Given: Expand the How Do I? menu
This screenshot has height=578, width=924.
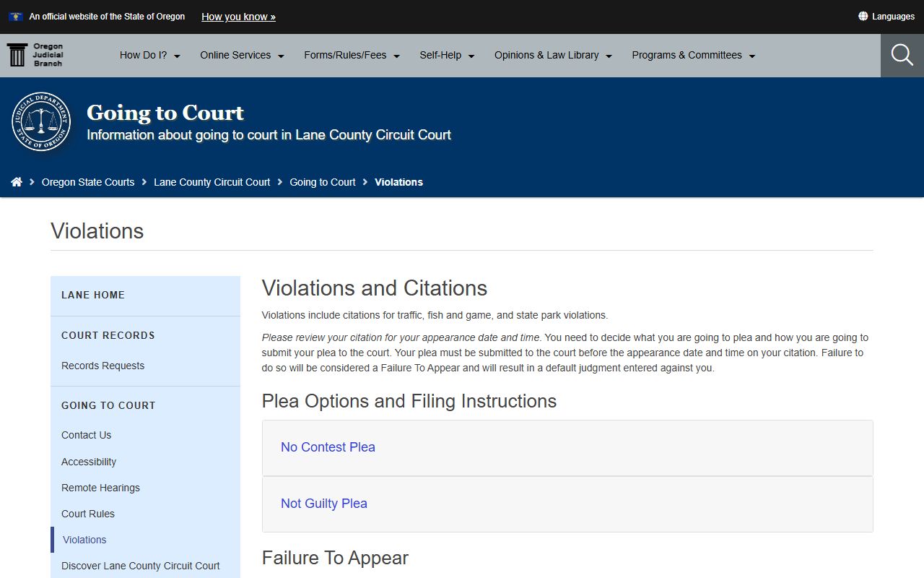Looking at the screenshot, I should click(x=150, y=55).
